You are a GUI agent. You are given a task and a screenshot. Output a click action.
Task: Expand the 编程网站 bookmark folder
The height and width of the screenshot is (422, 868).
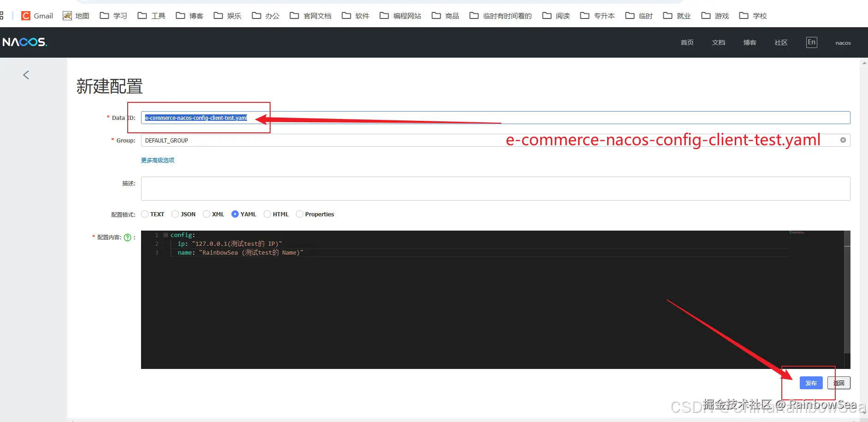coord(401,16)
